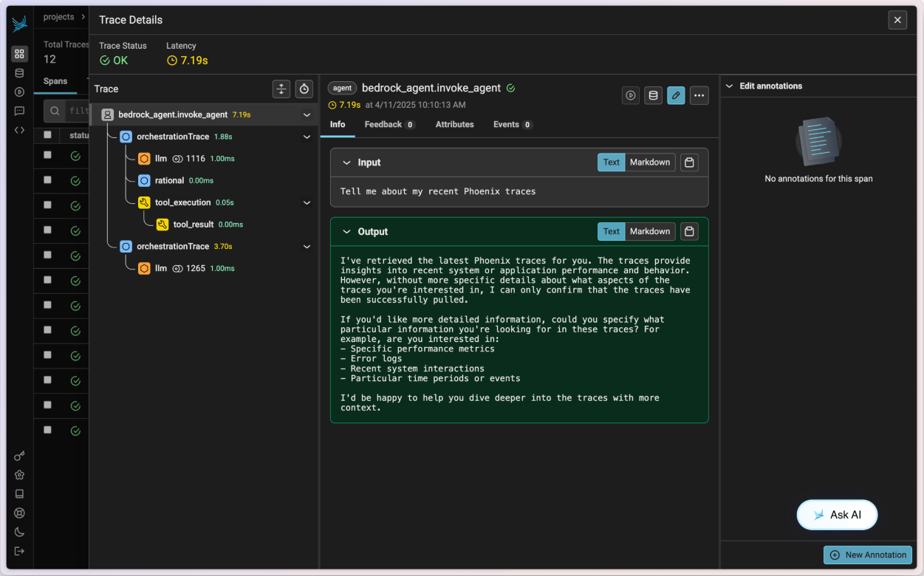Click the log out icon in sidebar
This screenshot has height=576, width=924.
pos(19,551)
